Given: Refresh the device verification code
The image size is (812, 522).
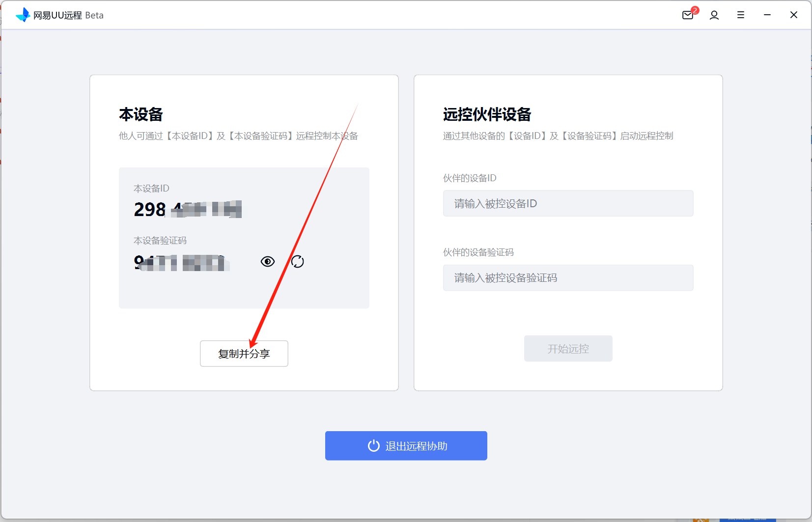Looking at the screenshot, I should click(297, 262).
